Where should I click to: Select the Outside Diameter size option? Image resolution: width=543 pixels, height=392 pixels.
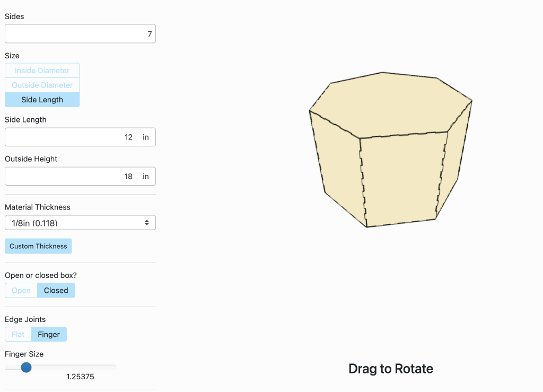pos(42,85)
